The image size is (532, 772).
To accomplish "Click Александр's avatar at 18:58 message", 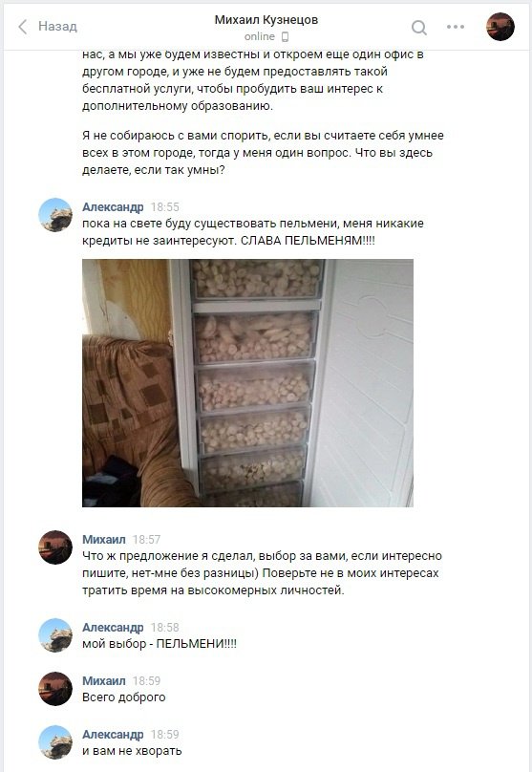I will pos(55,635).
